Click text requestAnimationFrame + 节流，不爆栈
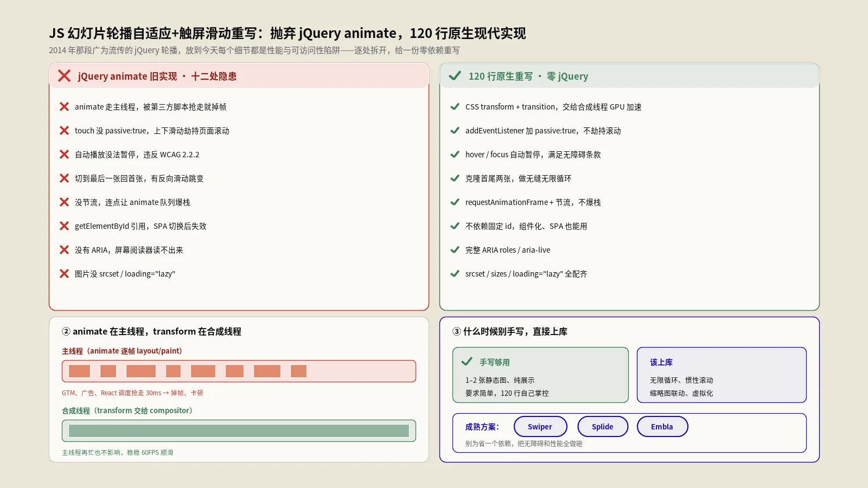 pos(533,203)
